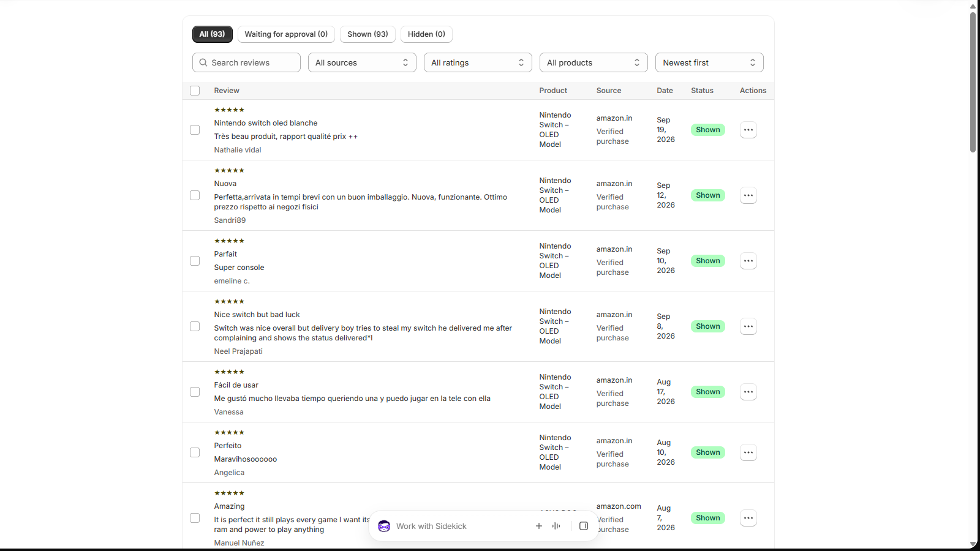Switch to the Hidden (0) tab

[426, 34]
